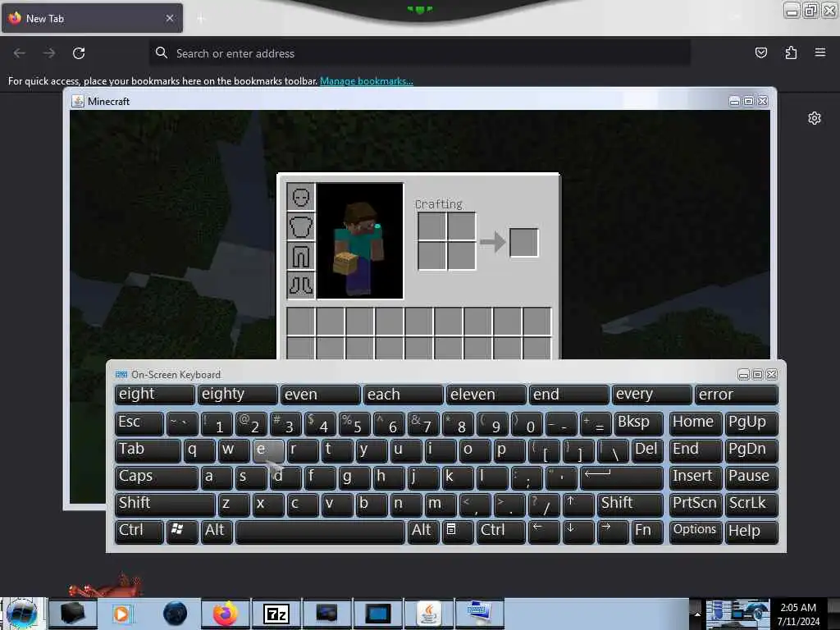Open 7-Zip from the taskbar

[x=276, y=614]
